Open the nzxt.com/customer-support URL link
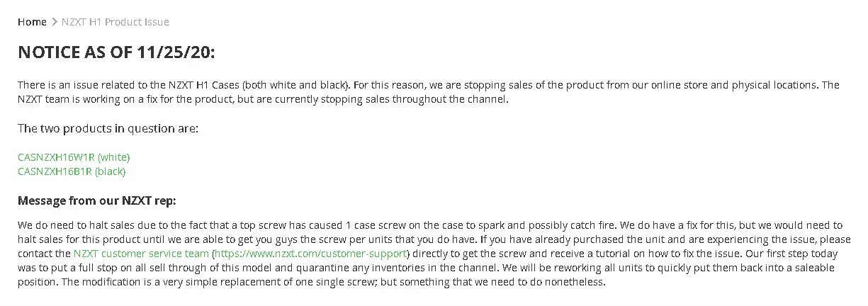 (x=311, y=254)
